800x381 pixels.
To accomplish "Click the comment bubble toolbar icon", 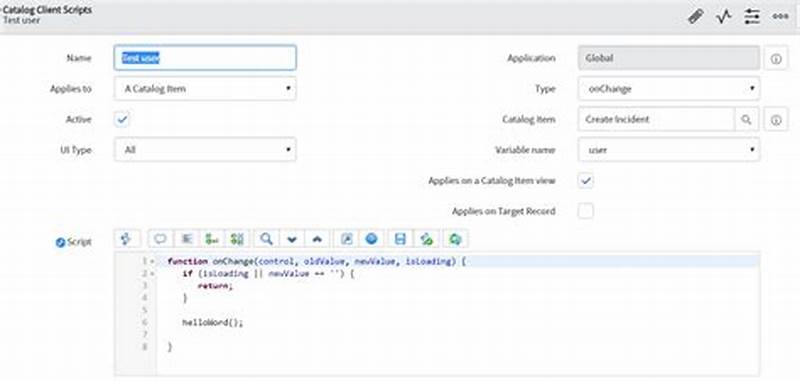I will click(x=160, y=238).
